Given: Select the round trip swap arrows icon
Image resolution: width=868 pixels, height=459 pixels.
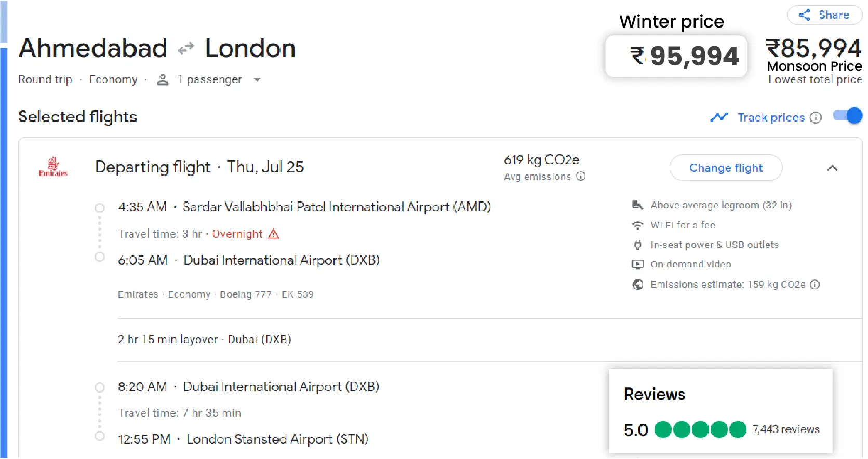Looking at the screenshot, I should (185, 48).
